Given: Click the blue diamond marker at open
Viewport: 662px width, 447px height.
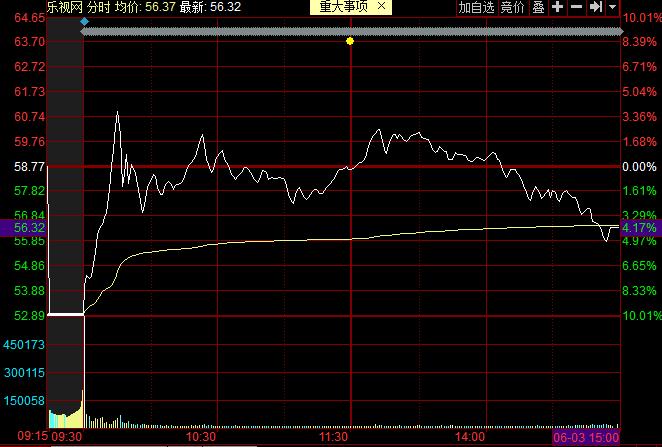Looking at the screenshot, I should click(x=84, y=20).
